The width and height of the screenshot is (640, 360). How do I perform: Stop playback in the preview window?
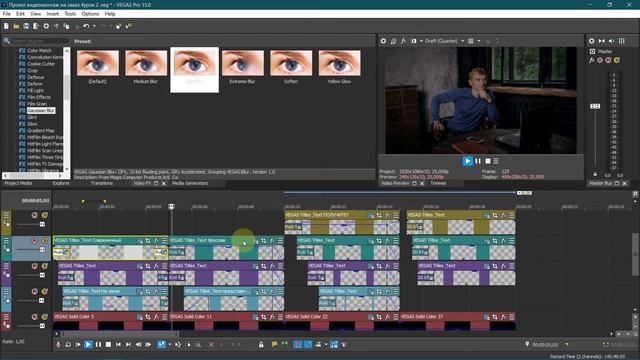click(488, 161)
